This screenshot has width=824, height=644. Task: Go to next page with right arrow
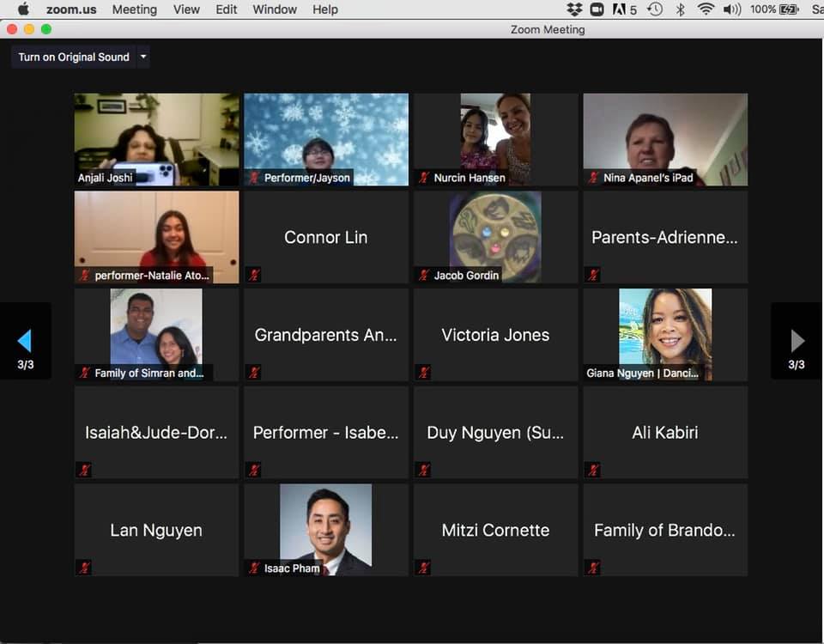(797, 341)
